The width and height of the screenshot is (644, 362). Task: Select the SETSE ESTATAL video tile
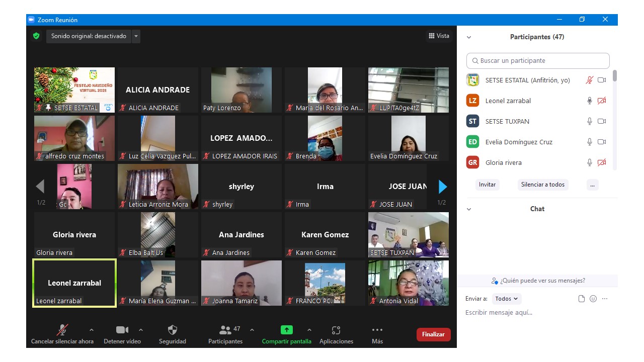pos(74,90)
